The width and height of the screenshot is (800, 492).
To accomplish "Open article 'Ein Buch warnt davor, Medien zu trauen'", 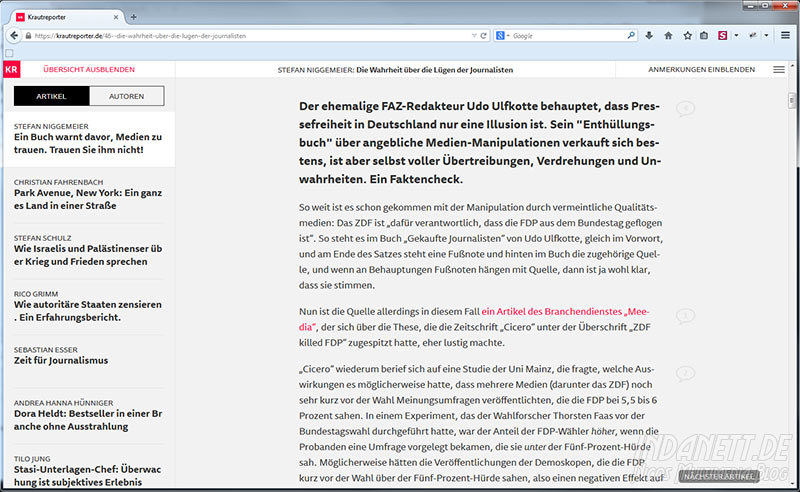I will (88, 143).
